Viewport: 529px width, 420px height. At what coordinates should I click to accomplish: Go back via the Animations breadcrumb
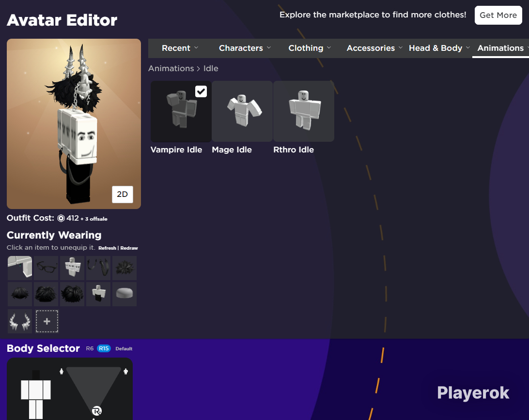171,68
